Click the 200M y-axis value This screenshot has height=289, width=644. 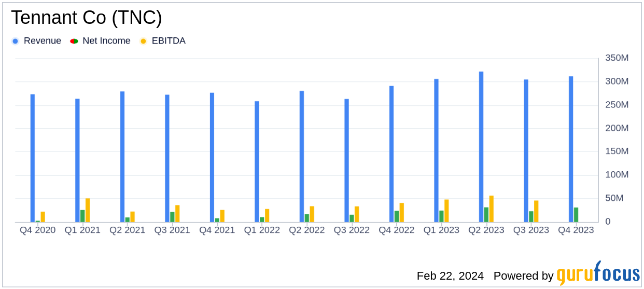coord(617,128)
